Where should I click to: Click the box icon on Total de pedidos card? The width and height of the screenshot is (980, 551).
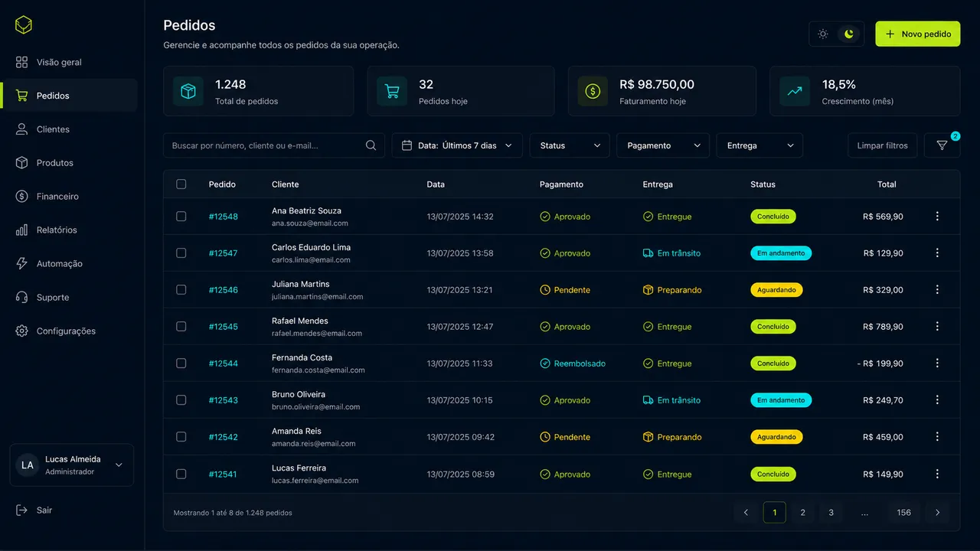[188, 91]
